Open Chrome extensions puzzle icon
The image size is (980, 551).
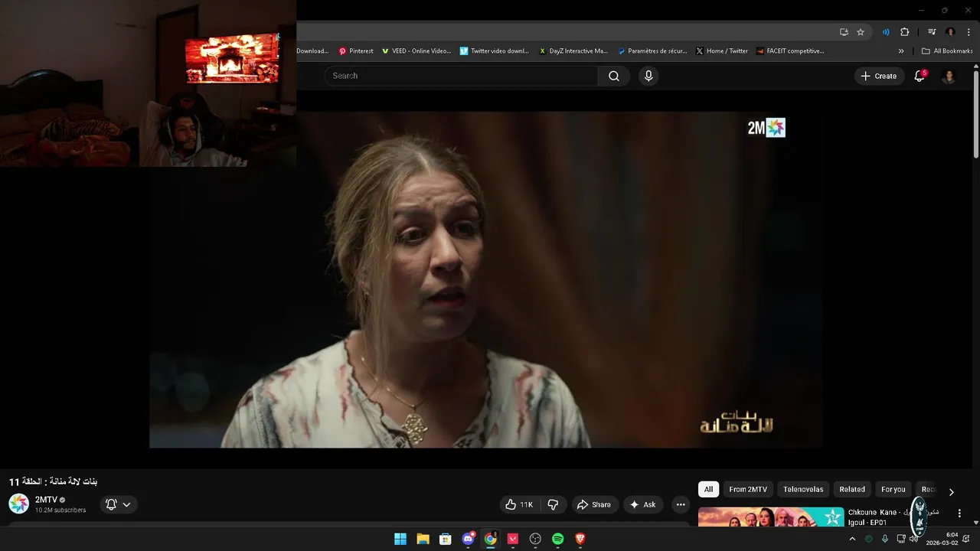(x=904, y=32)
